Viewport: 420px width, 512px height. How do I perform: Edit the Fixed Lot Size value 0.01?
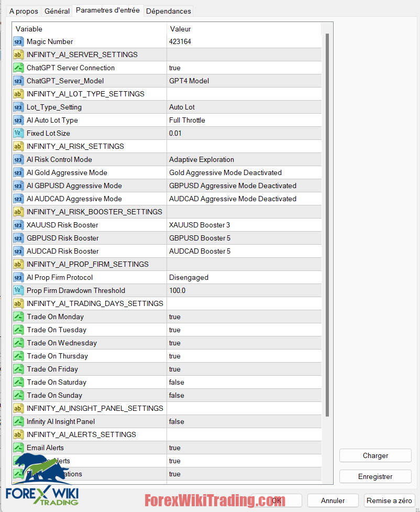pyautogui.click(x=244, y=133)
